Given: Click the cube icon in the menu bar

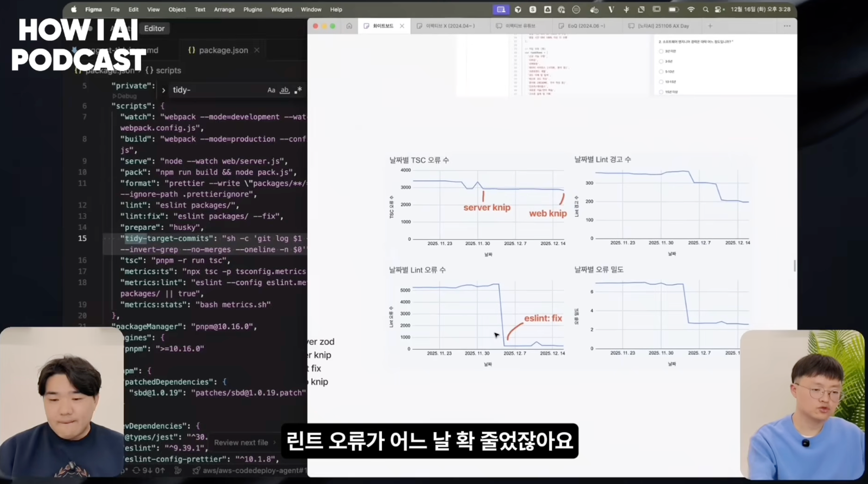Looking at the screenshot, I should coord(518,9).
